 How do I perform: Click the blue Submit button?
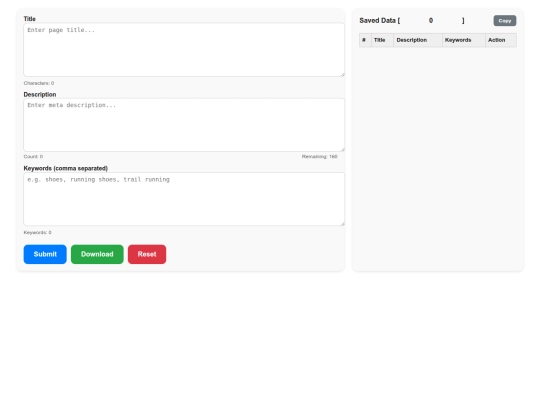45,254
